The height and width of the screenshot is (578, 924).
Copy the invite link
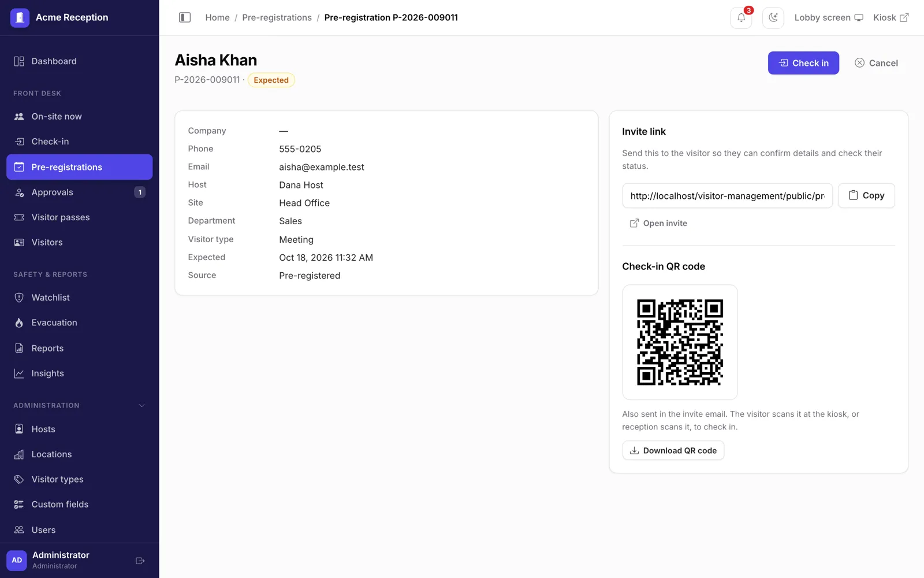coord(866,195)
